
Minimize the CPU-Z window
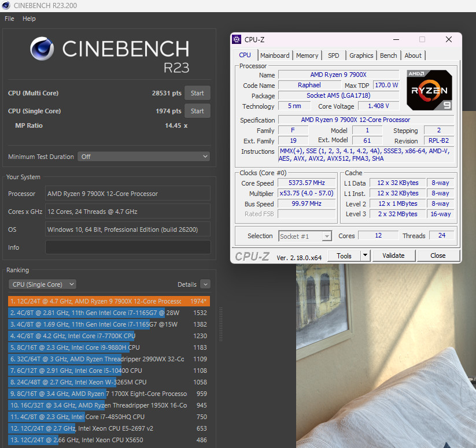[x=396, y=39]
